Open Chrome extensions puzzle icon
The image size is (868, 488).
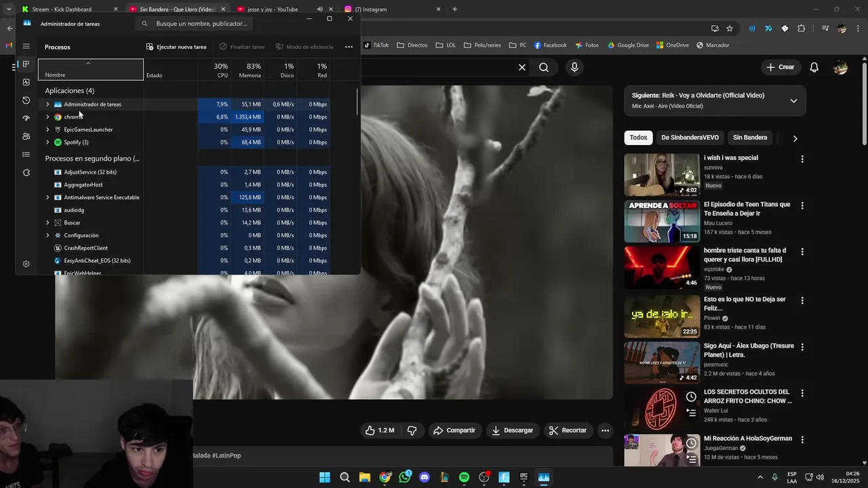tap(801, 28)
